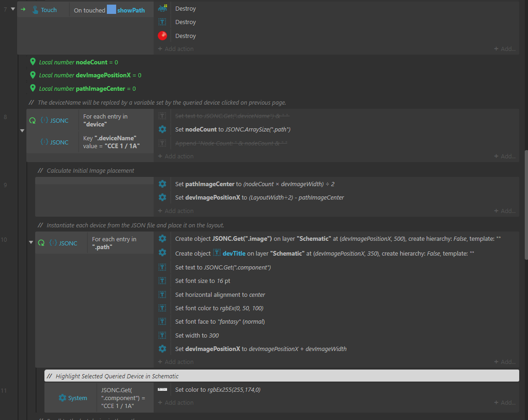Click the green pin icon of nodeCount variable
This screenshot has height=420, width=528.
tap(32, 62)
